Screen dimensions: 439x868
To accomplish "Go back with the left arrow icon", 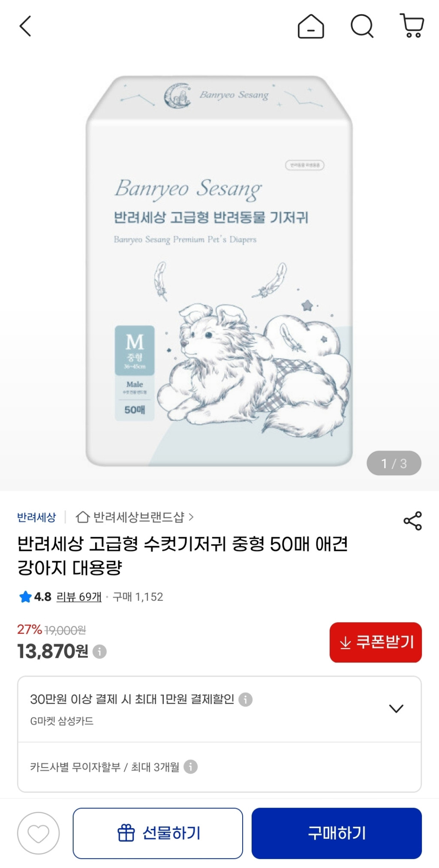I will point(25,26).
